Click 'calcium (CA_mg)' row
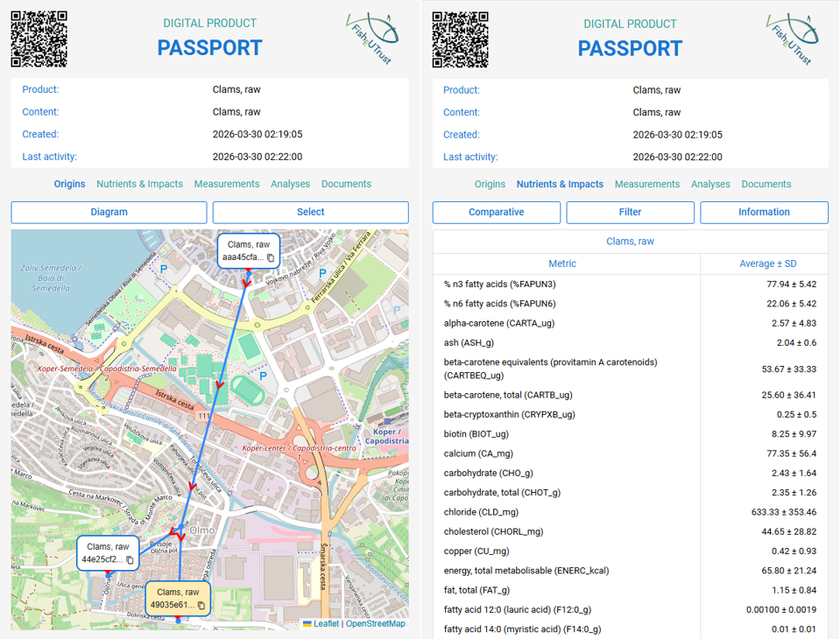The image size is (840, 639). (630, 453)
